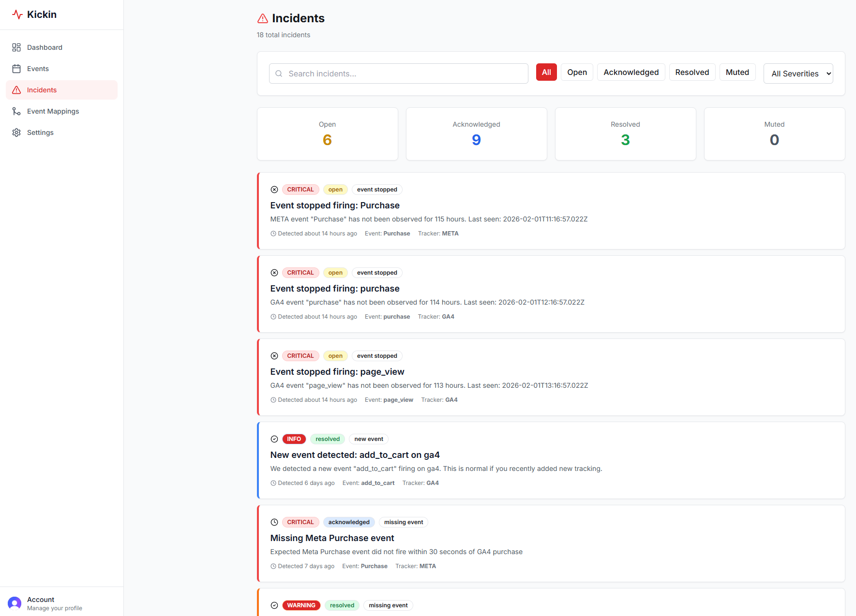The image size is (856, 616).
Task: Click the search magnifier in the search bar
Action: pos(279,73)
